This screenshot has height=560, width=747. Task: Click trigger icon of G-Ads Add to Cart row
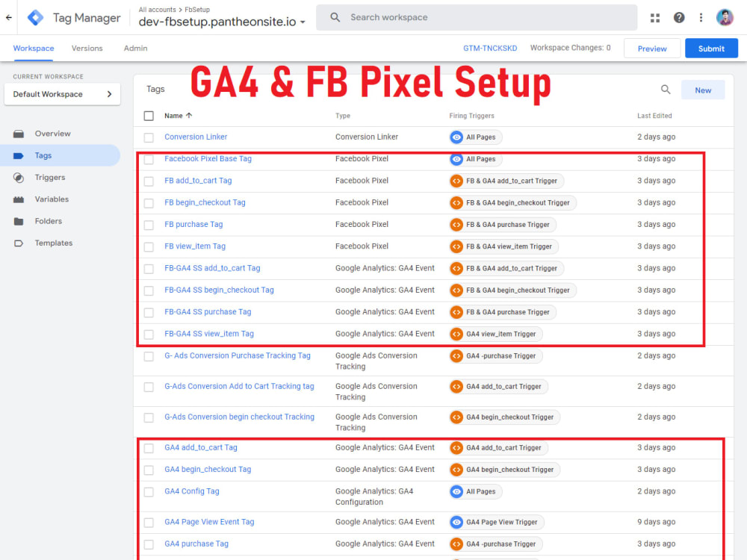coord(456,387)
